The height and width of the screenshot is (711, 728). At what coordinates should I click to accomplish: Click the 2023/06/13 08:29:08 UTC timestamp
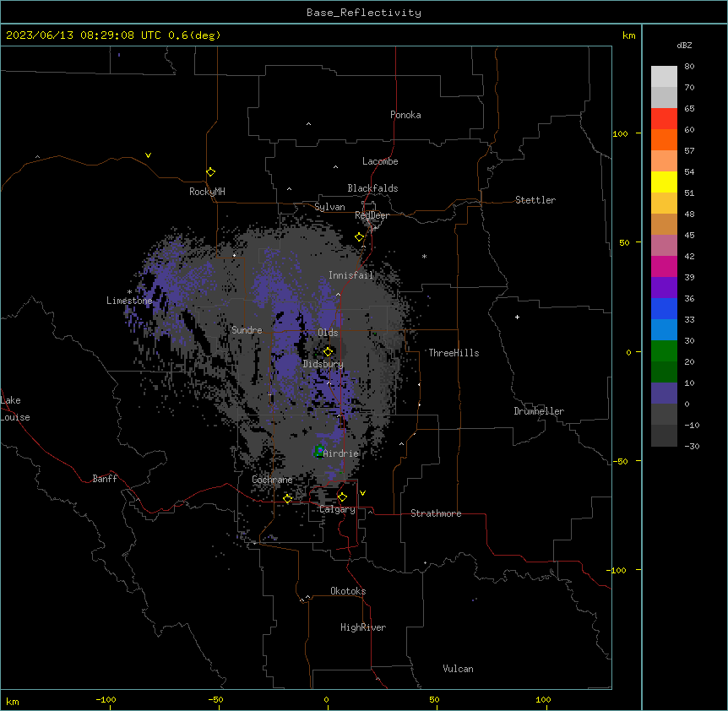point(113,35)
